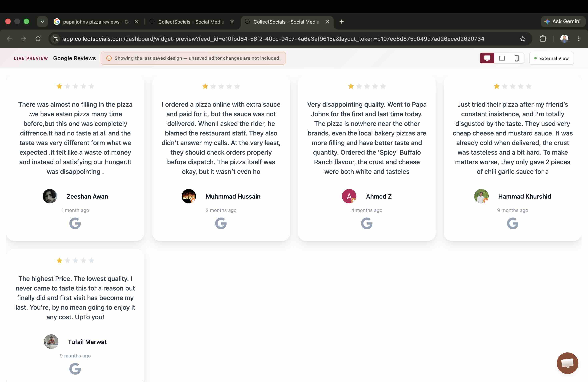Close the active CollectSocials tab
The width and height of the screenshot is (588, 382).
[327, 22]
